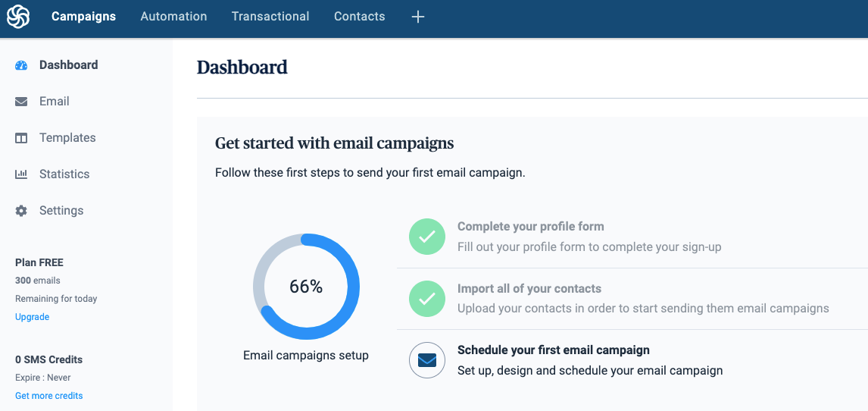The width and height of the screenshot is (868, 411).
Task: Click the Statistics bar chart icon
Action: [21, 174]
